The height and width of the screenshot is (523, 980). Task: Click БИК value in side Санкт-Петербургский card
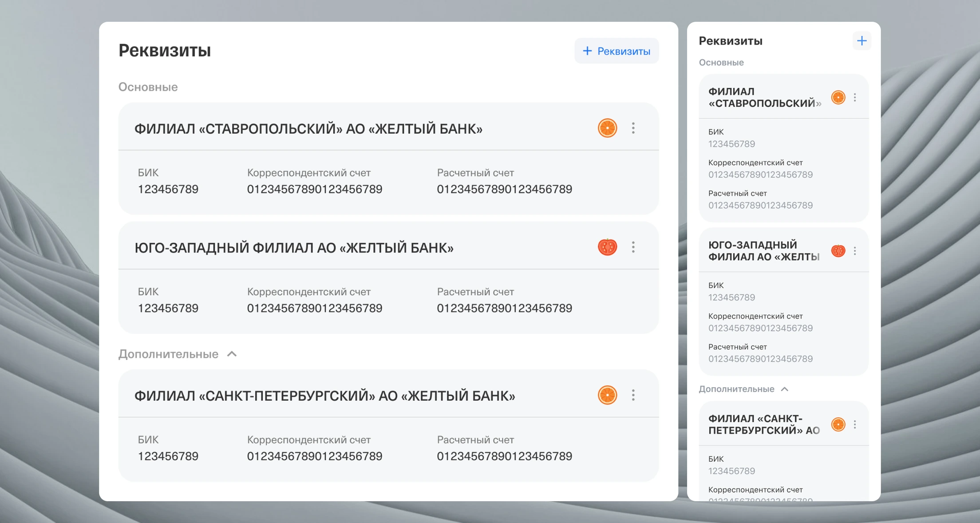click(731, 471)
